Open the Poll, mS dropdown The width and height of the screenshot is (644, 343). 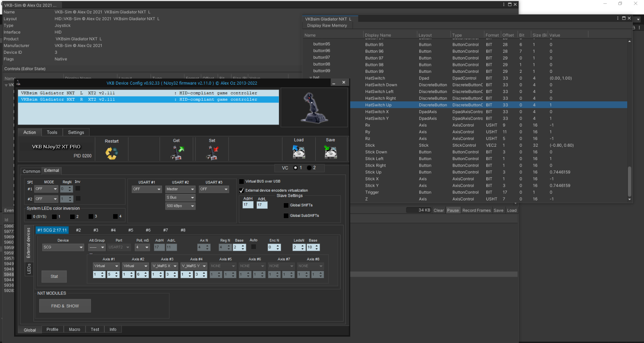point(143,247)
